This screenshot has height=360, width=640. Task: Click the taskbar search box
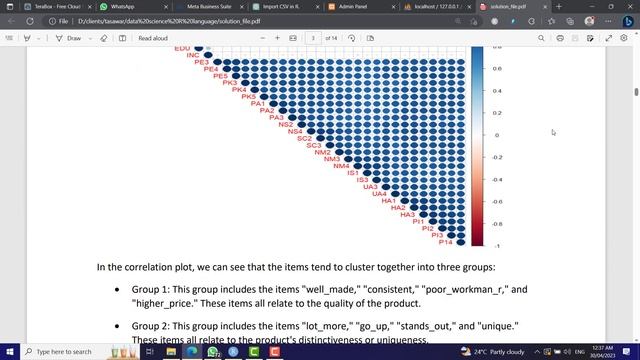[x=80, y=351]
